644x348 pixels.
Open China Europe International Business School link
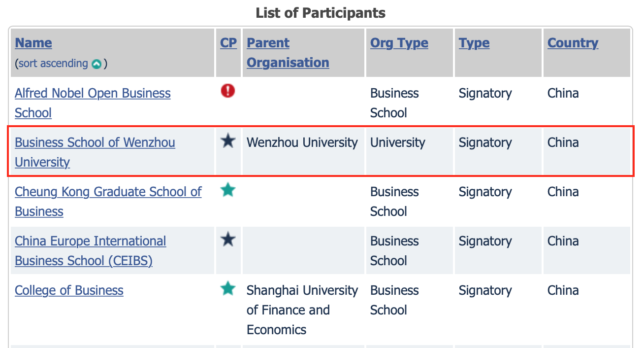pyautogui.click(x=90, y=241)
